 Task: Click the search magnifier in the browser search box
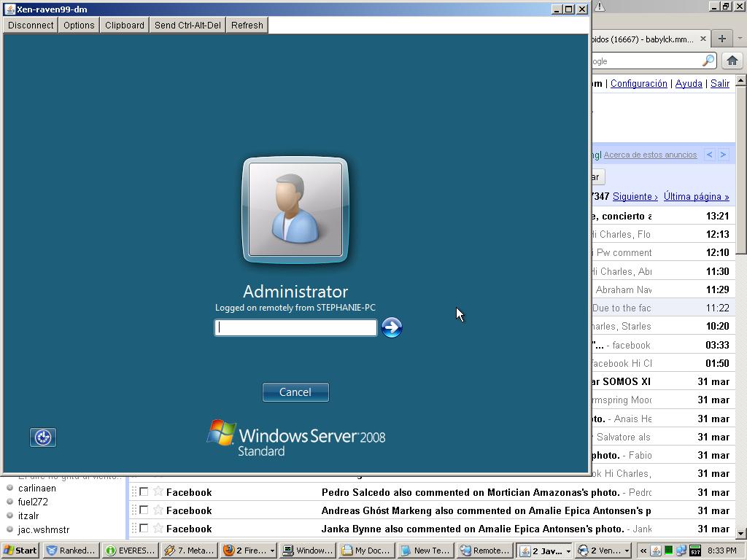708,61
